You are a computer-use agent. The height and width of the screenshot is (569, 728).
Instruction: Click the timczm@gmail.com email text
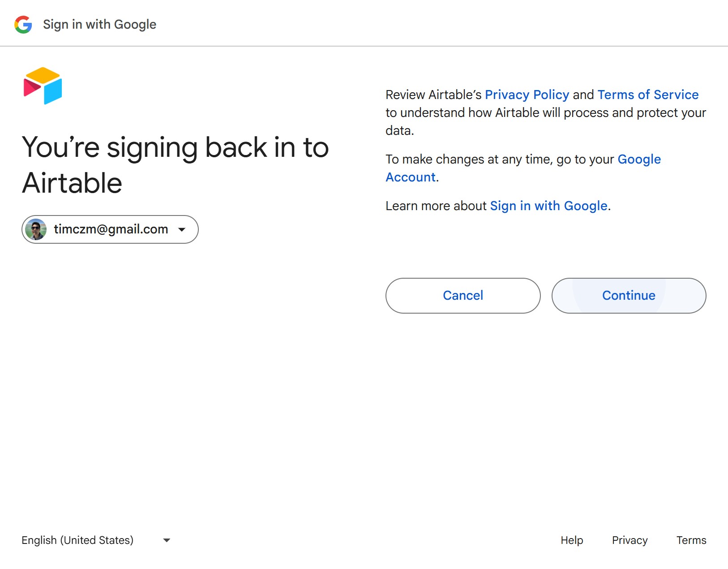[x=111, y=229]
